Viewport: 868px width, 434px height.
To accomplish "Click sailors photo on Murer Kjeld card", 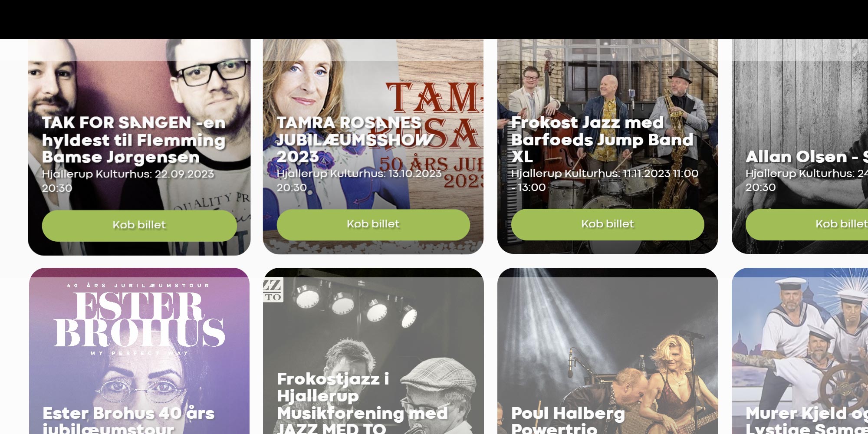I will pyautogui.click(x=800, y=334).
